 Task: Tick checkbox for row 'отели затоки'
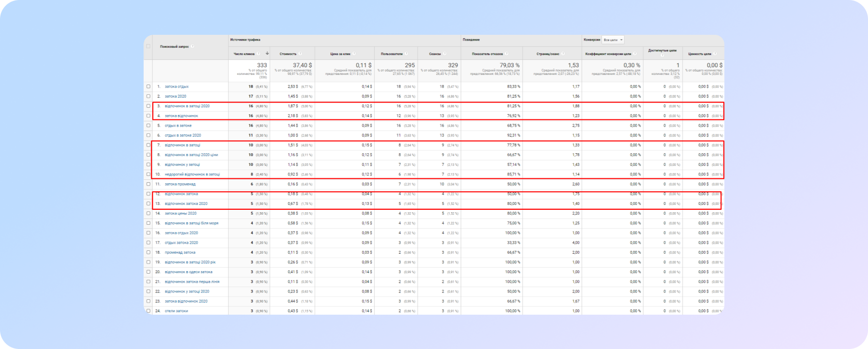click(148, 311)
